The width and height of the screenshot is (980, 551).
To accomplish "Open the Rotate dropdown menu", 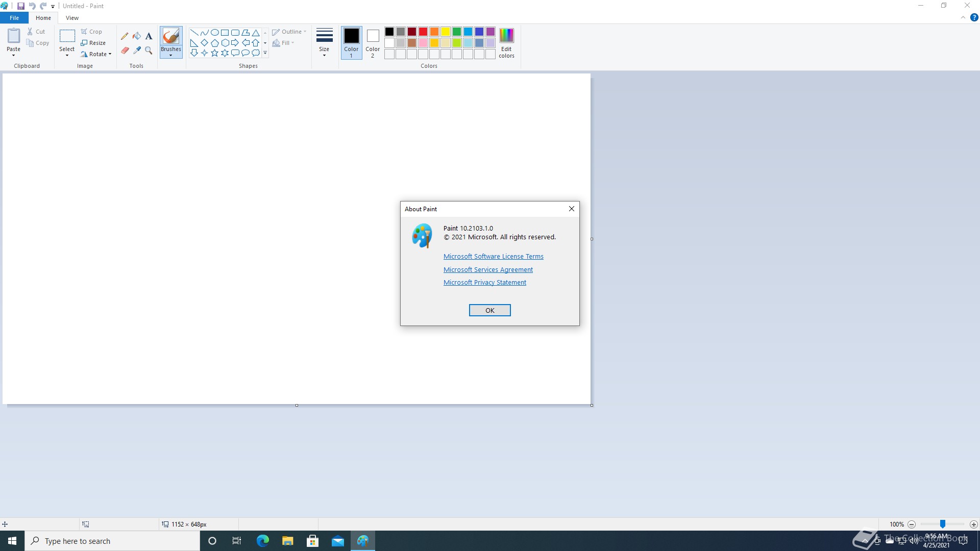I will 96,54.
